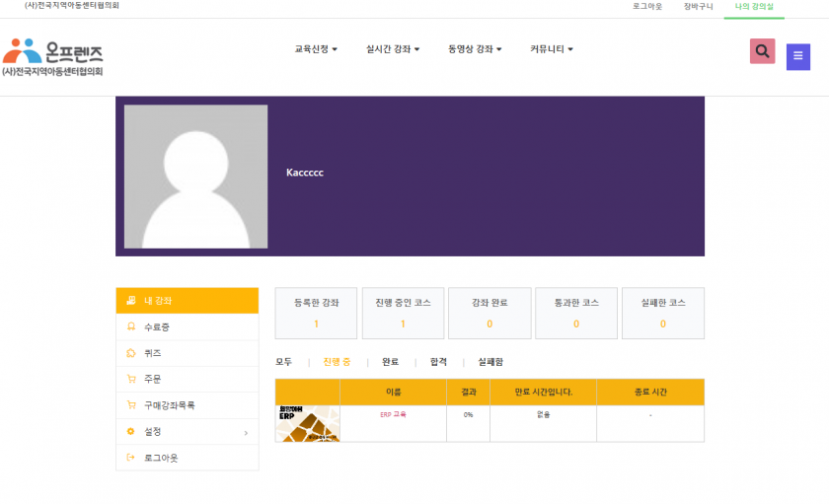Screen dimensions: 829x504
Task: Click the 결과 column header
Action: coord(469,392)
